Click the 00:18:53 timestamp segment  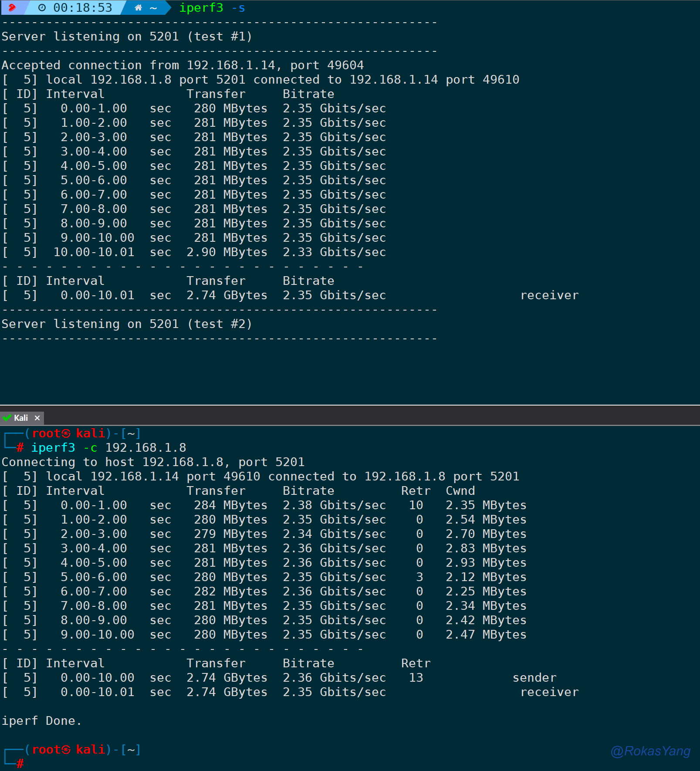pyautogui.click(x=82, y=8)
